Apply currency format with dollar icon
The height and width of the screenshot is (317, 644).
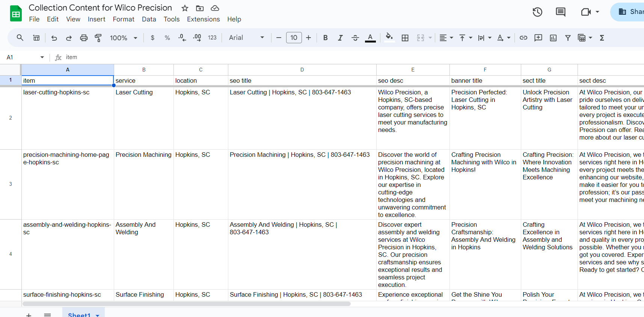point(152,38)
